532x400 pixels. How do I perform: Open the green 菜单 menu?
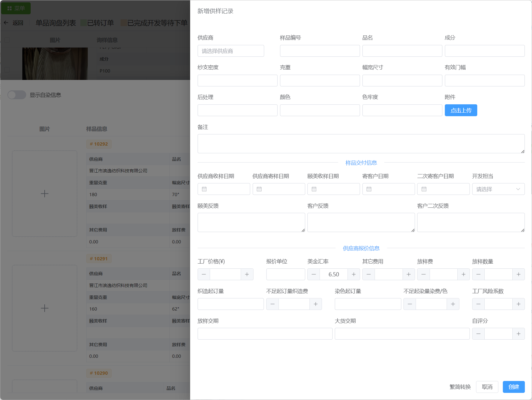click(16, 8)
